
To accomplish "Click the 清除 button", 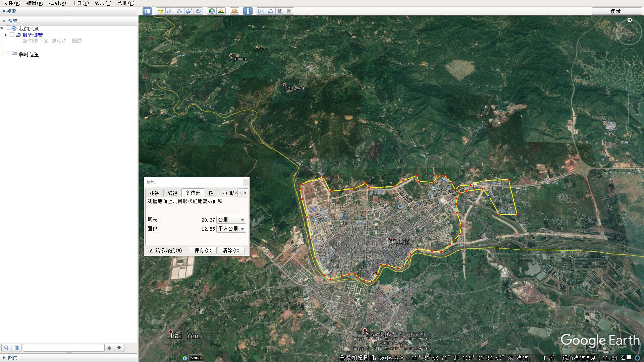I will point(231,250).
